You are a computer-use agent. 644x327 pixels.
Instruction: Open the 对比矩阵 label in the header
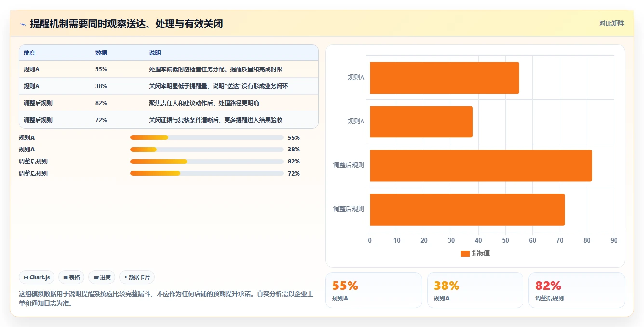point(611,23)
